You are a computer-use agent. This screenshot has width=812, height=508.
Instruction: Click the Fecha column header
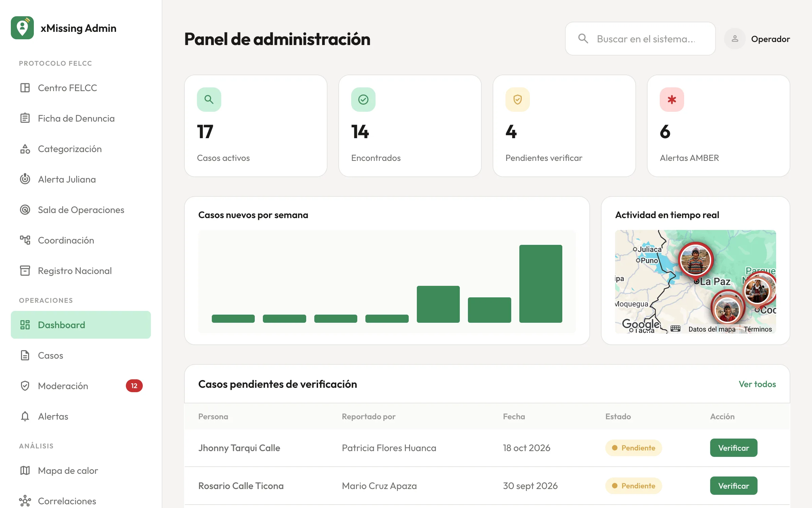coord(514,416)
